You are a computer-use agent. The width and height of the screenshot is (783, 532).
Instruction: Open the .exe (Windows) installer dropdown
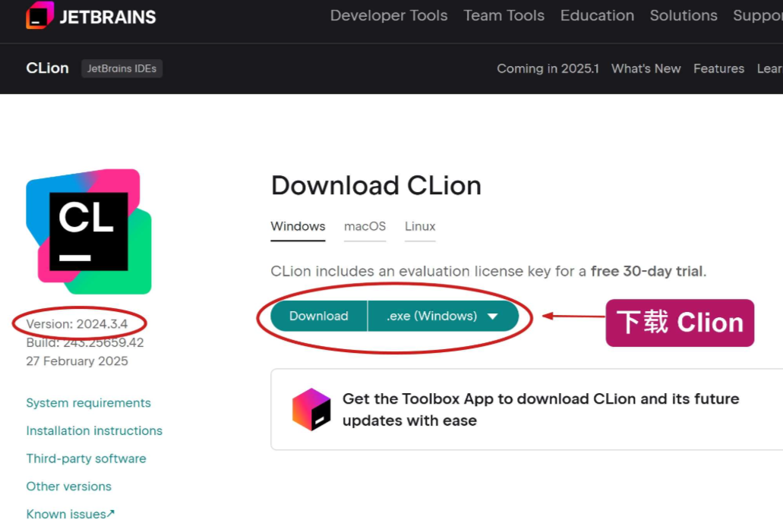pos(443,316)
